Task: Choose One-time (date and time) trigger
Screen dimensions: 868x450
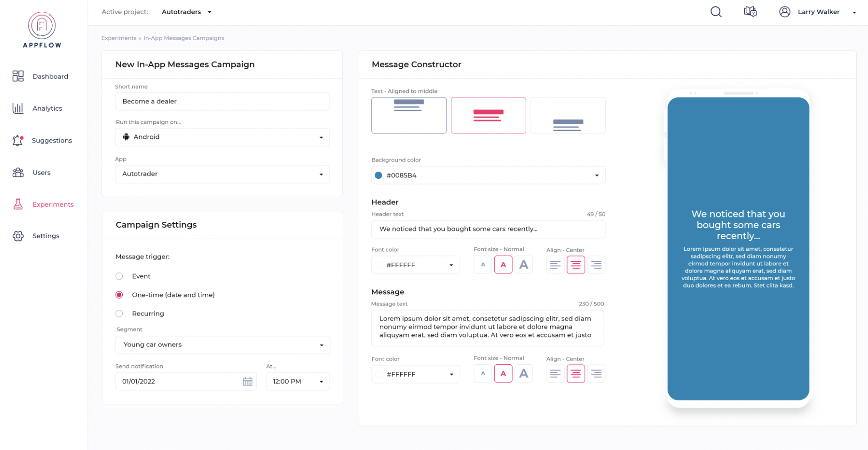Action: [x=119, y=295]
